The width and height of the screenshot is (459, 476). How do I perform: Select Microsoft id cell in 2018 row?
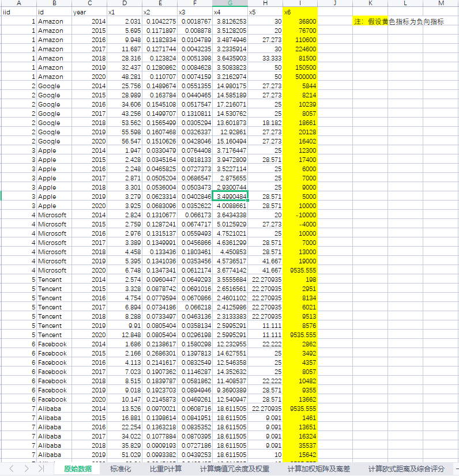tap(54, 252)
